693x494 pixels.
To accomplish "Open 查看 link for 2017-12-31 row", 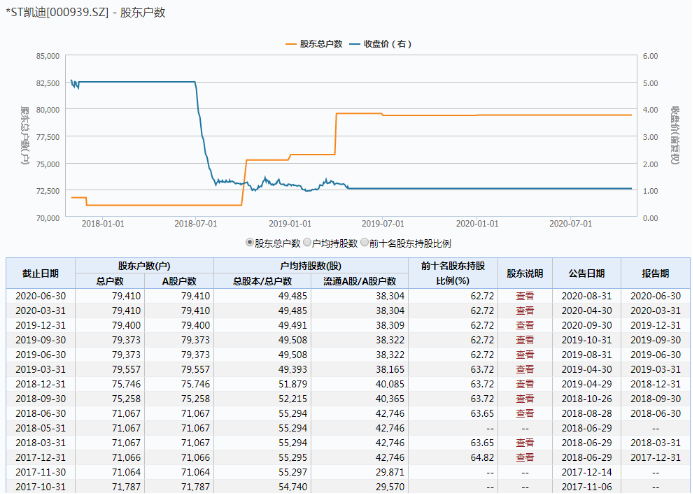I will [525, 457].
